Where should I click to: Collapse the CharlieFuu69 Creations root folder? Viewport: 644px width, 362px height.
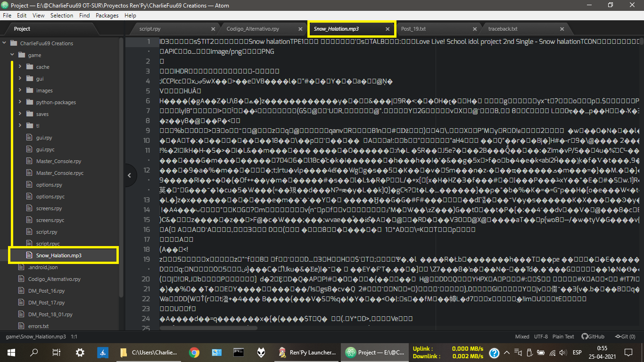(x=4, y=43)
